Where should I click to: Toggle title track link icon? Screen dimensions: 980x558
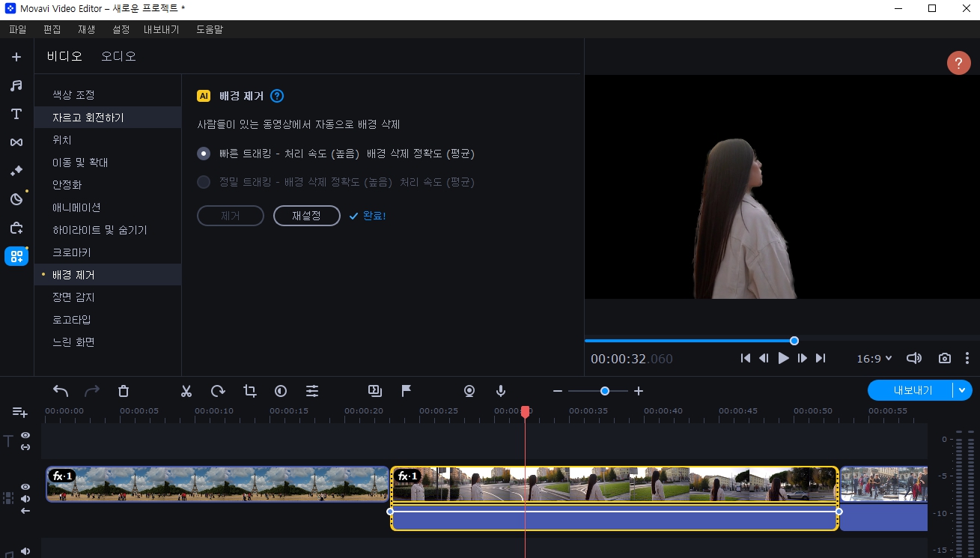tap(25, 447)
